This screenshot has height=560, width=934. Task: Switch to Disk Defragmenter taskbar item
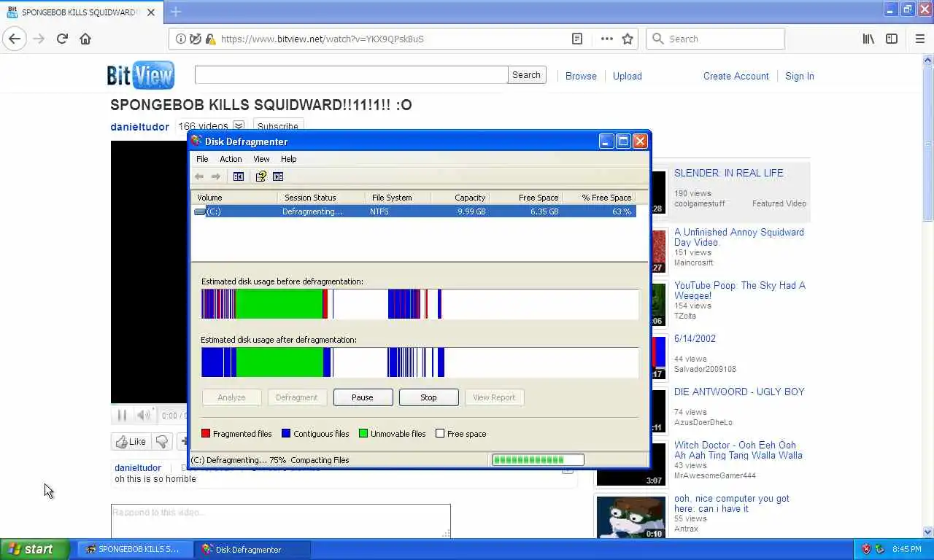pyautogui.click(x=253, y=549)
